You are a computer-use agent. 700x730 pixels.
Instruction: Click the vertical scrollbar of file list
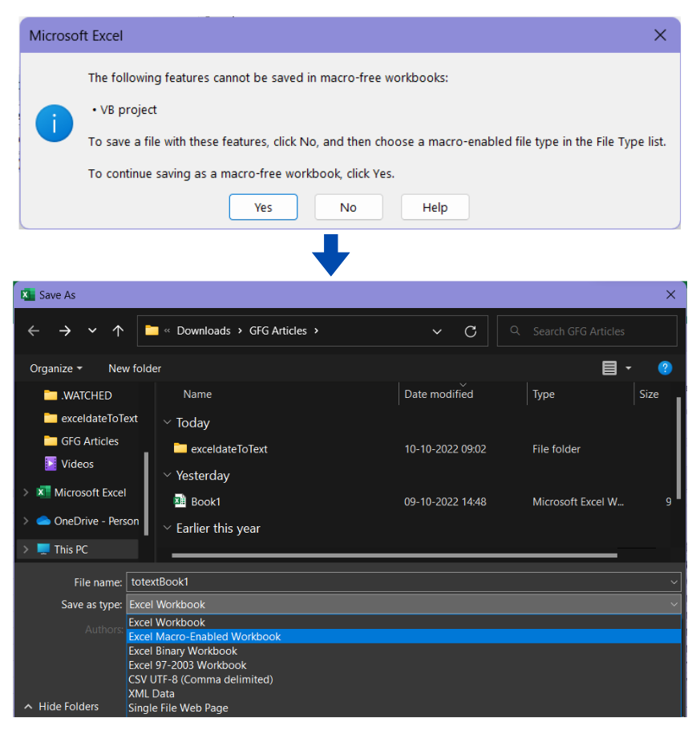pos(678,448)
